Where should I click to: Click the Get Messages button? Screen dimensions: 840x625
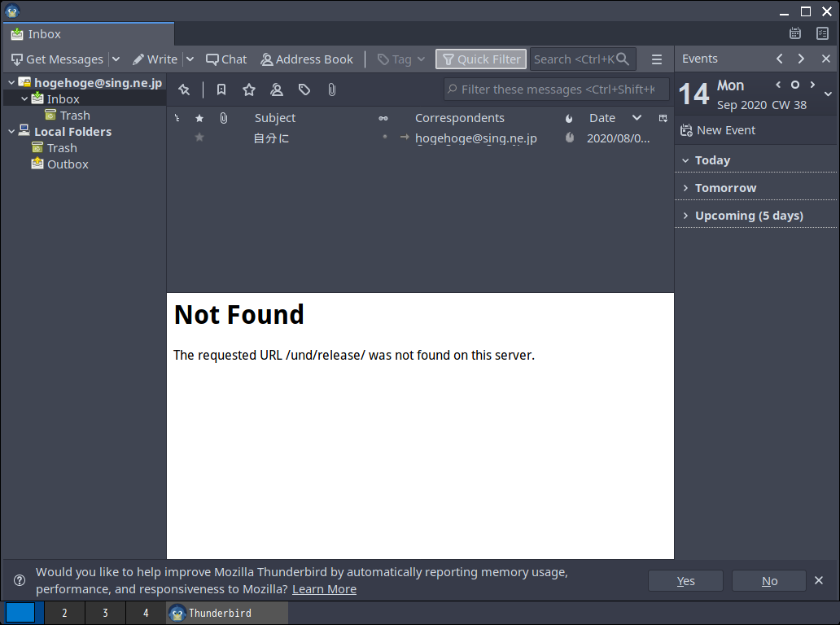pos(57,59)
